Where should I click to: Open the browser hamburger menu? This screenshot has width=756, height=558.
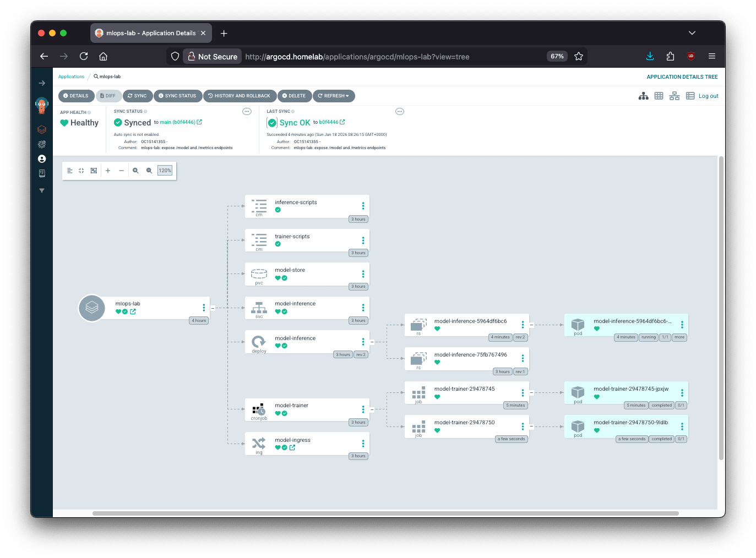(x=712, y=56)
